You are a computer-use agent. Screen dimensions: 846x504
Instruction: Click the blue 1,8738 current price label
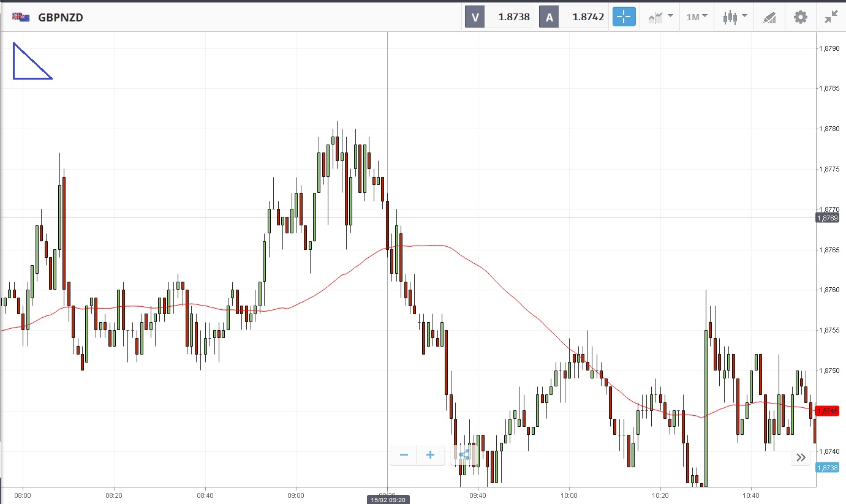(x=827, y=467)
